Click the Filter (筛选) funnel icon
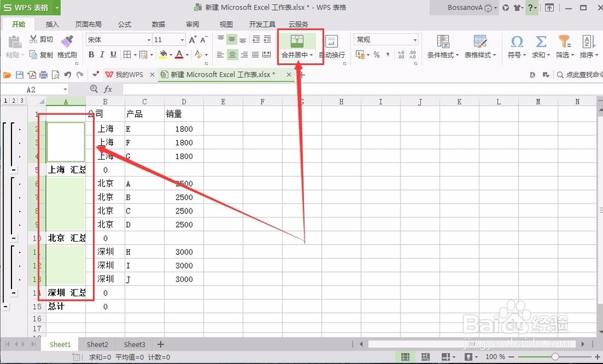The height and width of the screenshot is (364, 603). (564, 42)
